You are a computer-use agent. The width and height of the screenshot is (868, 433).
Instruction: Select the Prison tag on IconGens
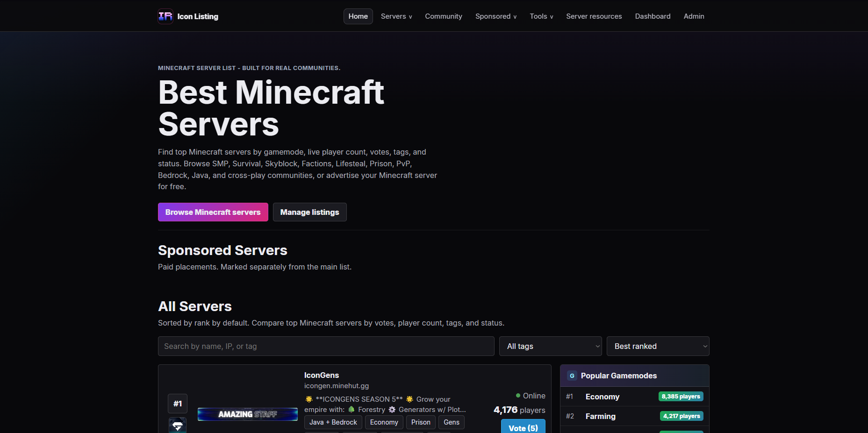coord(421,422)
